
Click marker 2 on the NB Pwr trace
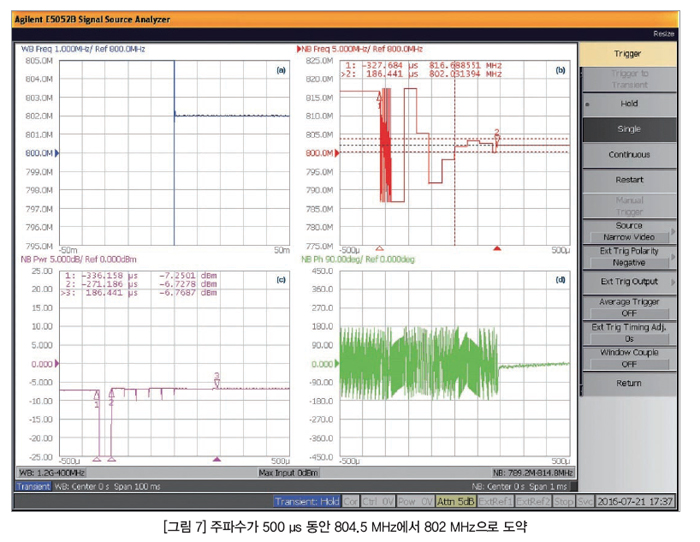tap(112, 397)
